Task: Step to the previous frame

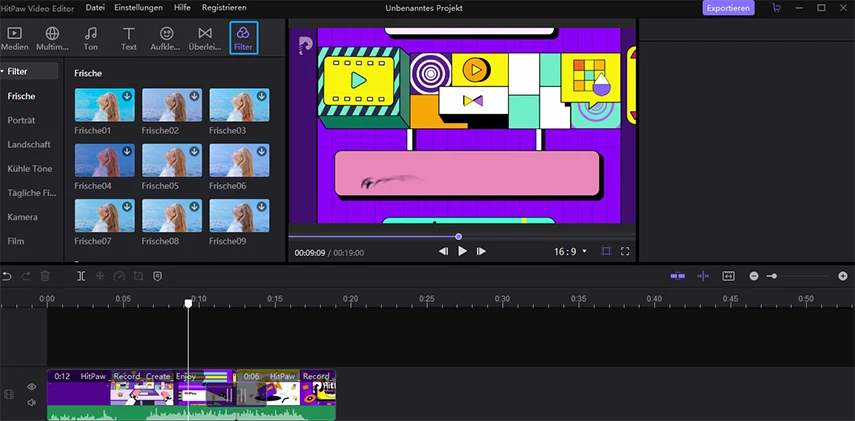Action: pyautogui.click(x=443, y=251)
